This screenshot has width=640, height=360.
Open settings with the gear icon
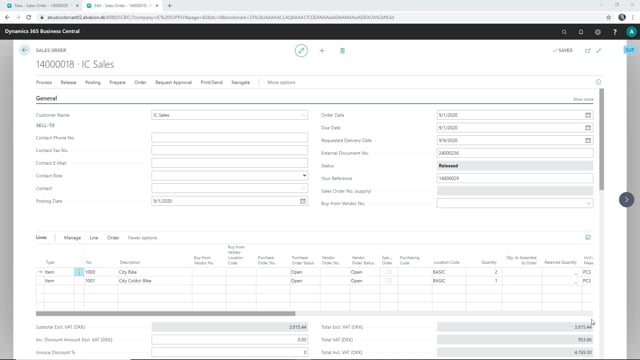pyautogui.click(x=598, y=32)
